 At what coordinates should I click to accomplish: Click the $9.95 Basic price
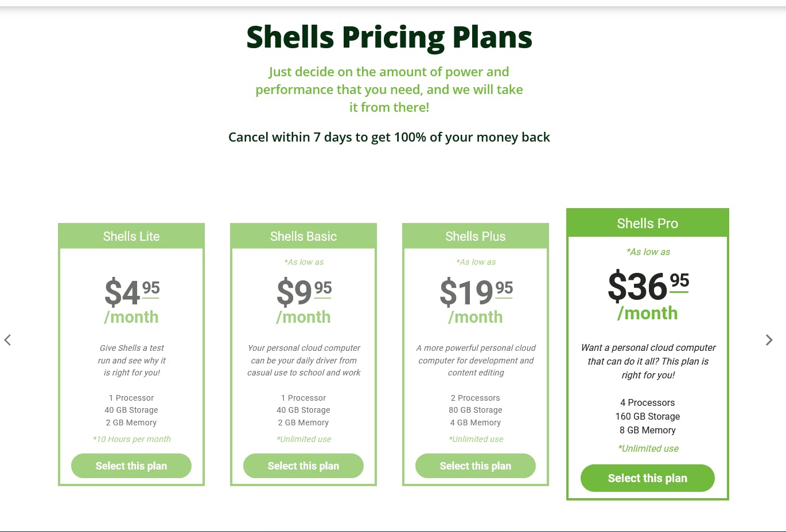(303, 294)
